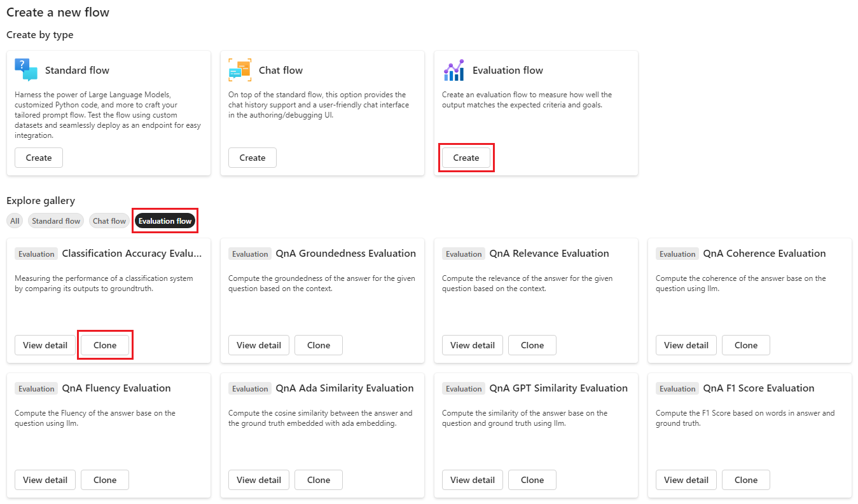Viewport: 858px width, 504px height.
Task: Click Evaluation tag on QnA Groundedness card
Action: click(250, 254)
